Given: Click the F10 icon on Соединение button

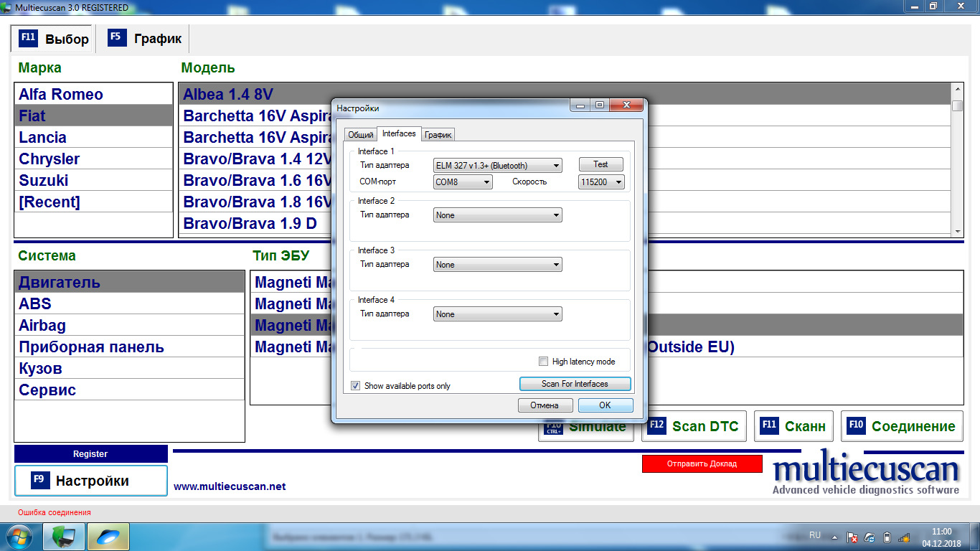Looking at the screenshot, I should pyautogui.click(x=856, y=425).
